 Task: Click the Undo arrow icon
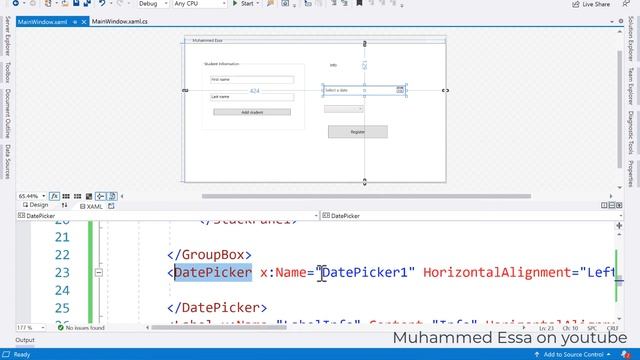coord(102,4)
